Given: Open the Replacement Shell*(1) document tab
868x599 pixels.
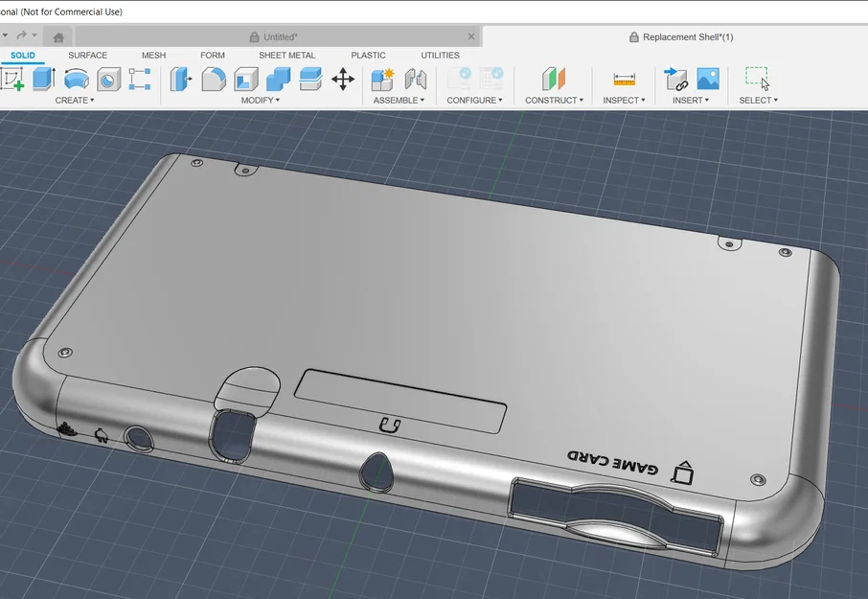Looking at the screenshot, I should coord(681,37).
